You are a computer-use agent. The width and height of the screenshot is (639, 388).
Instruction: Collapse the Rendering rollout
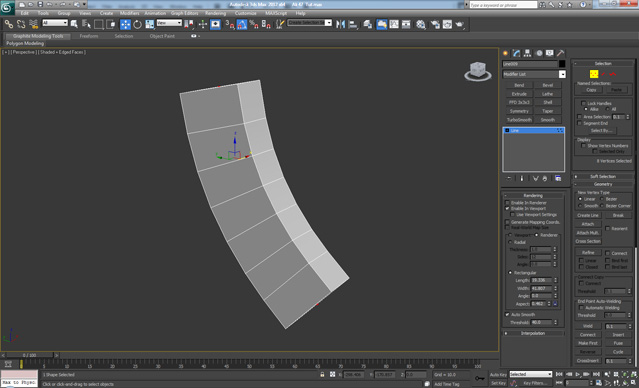[x=533, y=196]
